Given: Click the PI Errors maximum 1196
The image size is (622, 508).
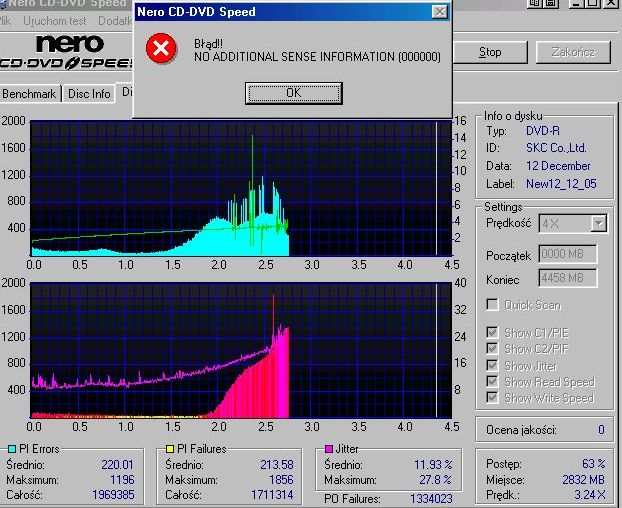Looking at the screenshot, I should 122,479.
